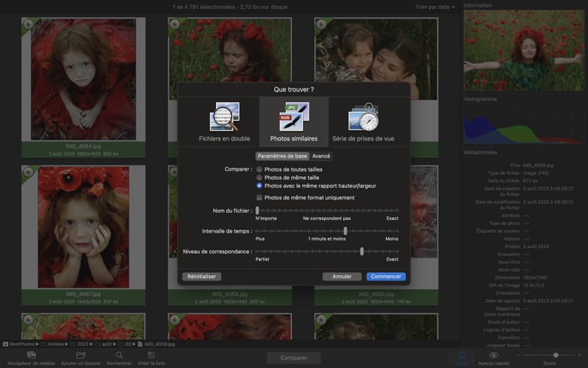
Task: Click the zoom plus icon
Action: (x=579, y=355)
